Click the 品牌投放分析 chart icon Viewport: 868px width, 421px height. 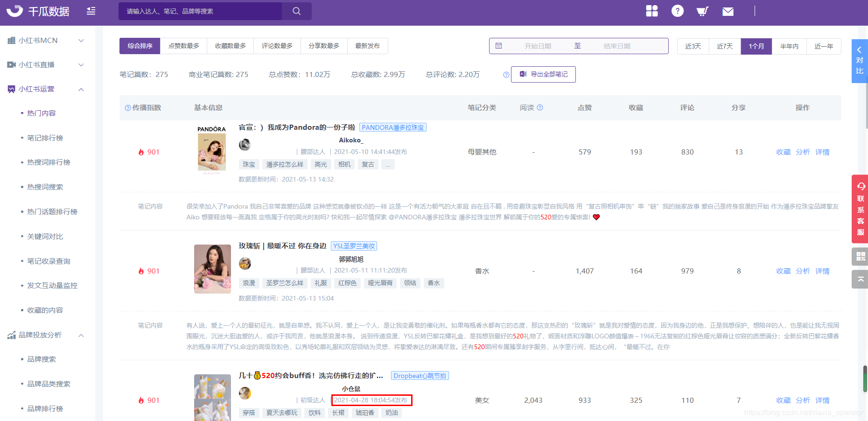pos(11,335)
